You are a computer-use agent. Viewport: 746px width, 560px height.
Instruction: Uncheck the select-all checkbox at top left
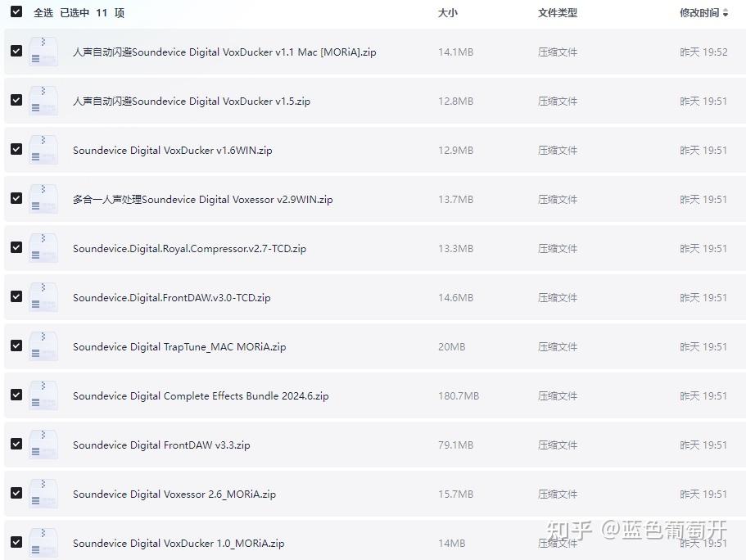[x=16, y=13]
